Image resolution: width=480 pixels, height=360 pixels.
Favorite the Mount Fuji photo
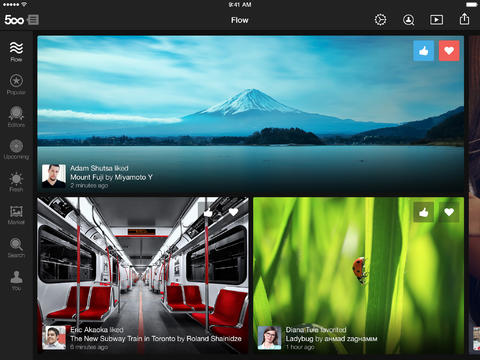449,51
